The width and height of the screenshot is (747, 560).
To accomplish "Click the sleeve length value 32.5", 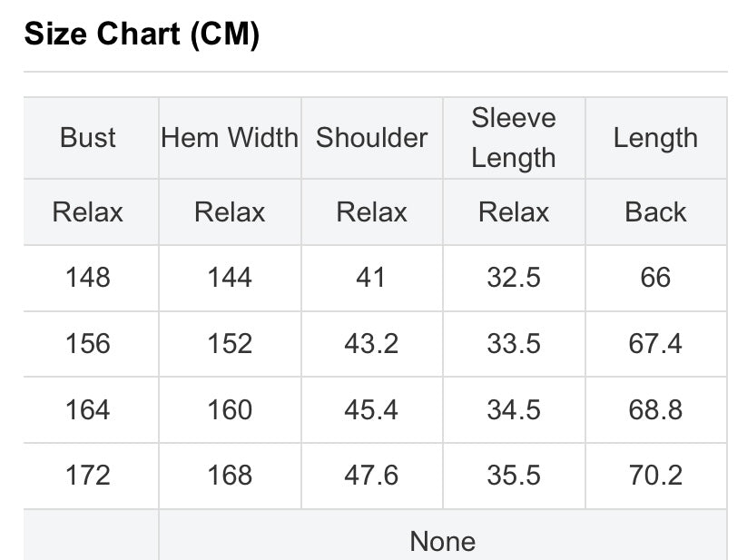I will (x=514, y=278).
